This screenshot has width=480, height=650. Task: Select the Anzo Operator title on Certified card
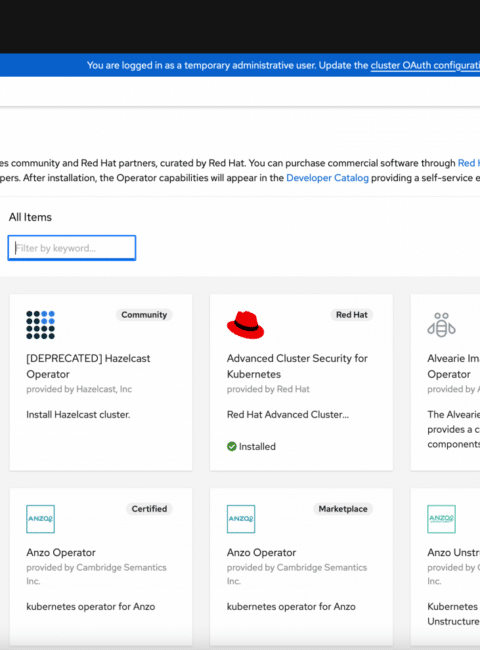click(x=61, y=553)
